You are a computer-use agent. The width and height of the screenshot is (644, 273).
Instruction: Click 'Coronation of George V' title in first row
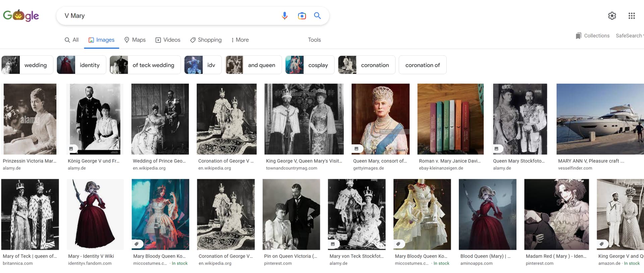pyautogui.click(x=226, y=161)
